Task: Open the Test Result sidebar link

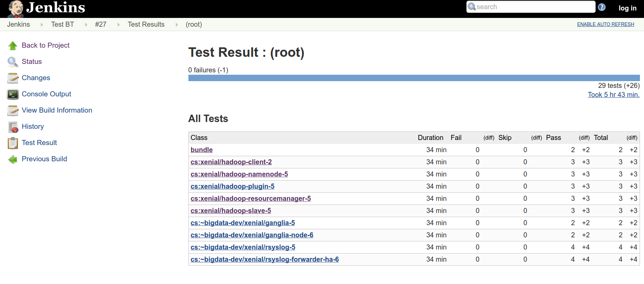Action: coord(39,143)
